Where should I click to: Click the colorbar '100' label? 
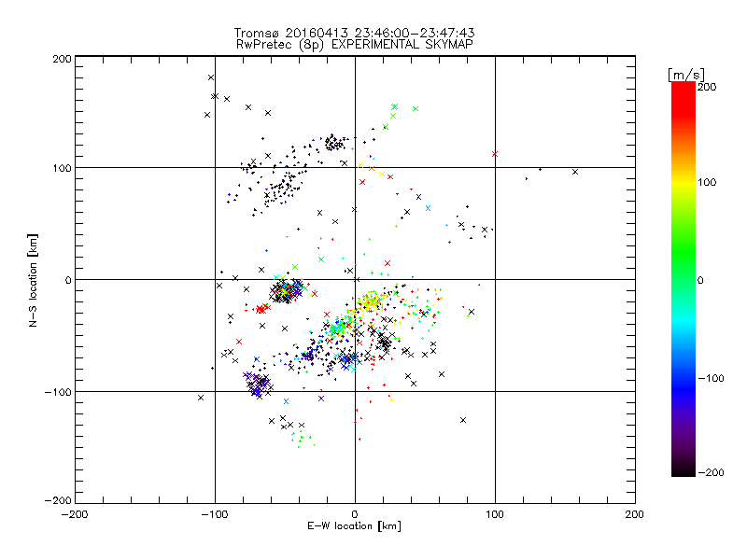(x=707, y=182)
